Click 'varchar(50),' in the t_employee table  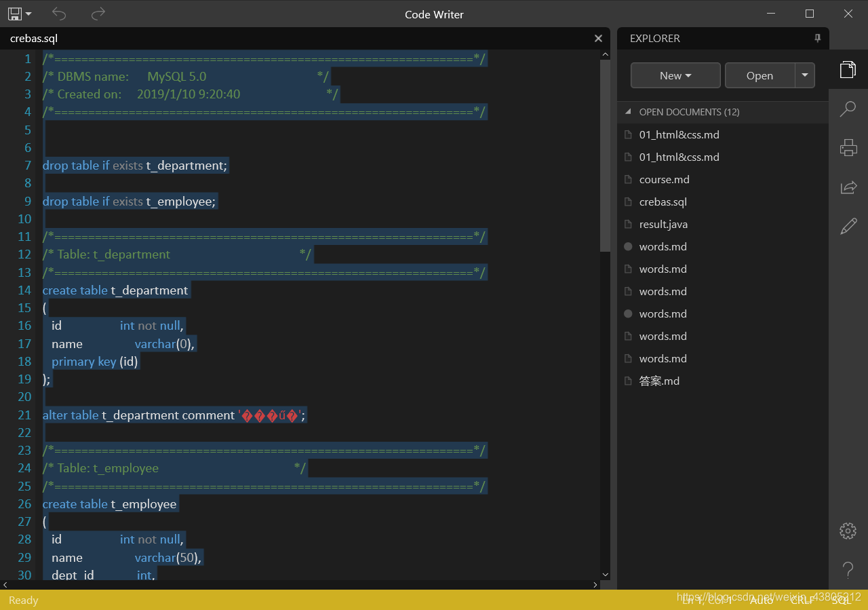point(168,557)
